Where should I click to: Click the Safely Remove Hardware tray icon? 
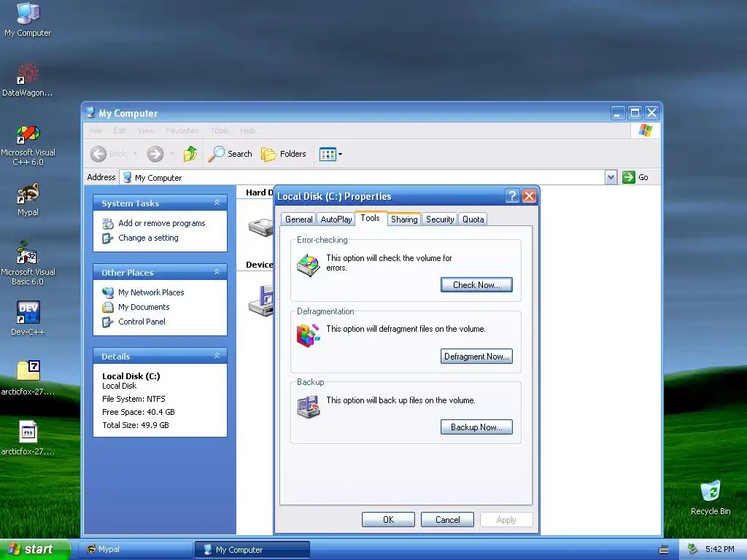(692, 550)
